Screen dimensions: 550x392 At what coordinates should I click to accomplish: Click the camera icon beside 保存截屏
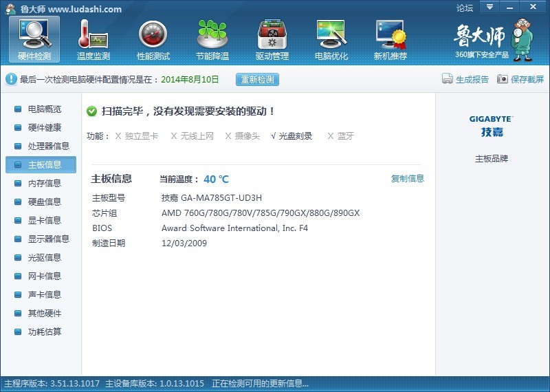tap(503, 79)
